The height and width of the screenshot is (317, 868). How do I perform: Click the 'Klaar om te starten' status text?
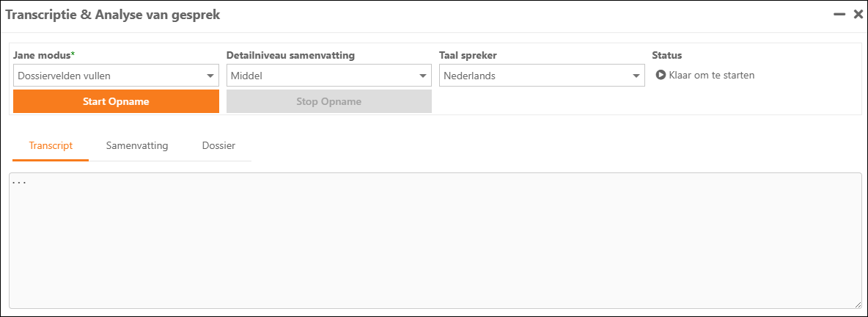711,75
